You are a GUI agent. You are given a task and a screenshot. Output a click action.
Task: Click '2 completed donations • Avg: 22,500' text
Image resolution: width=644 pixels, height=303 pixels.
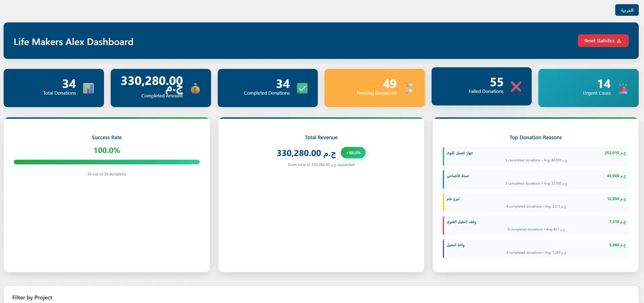(536, 184)
